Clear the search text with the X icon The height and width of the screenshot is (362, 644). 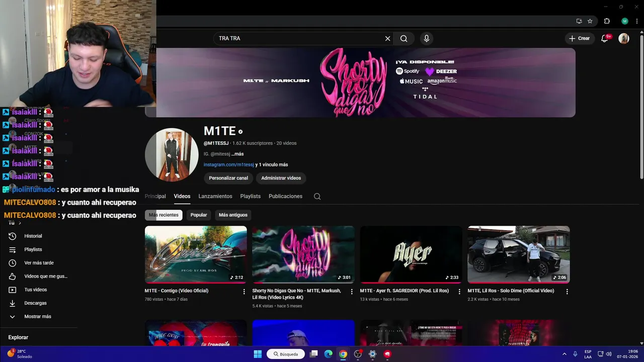[387, 38]
